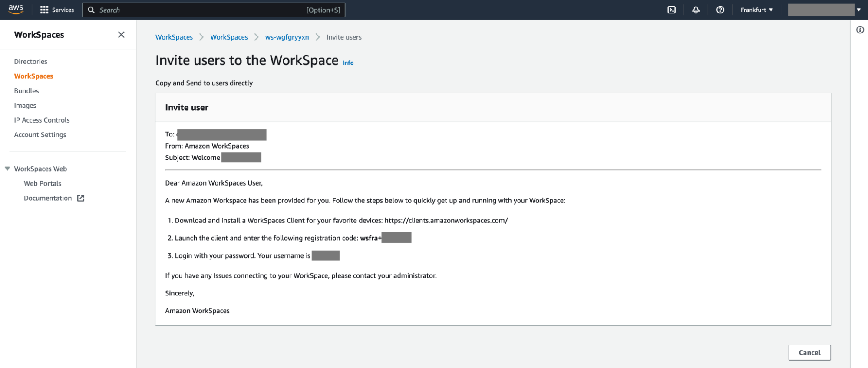Focus the AWS search field
Viewport: 868px width, 368px height.
(214, 10)
